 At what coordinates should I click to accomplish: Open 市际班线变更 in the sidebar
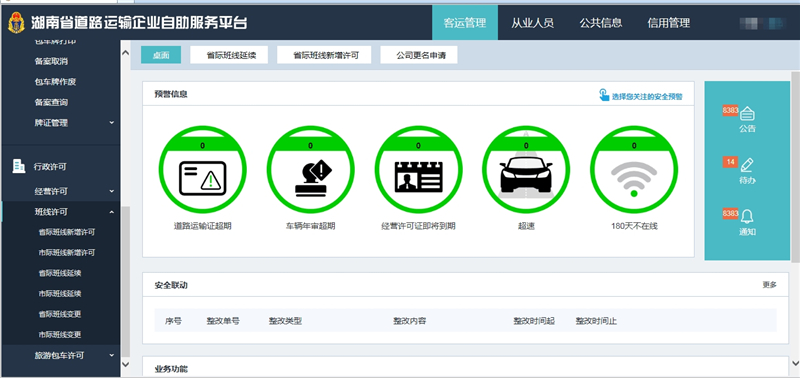pos(60,335)
